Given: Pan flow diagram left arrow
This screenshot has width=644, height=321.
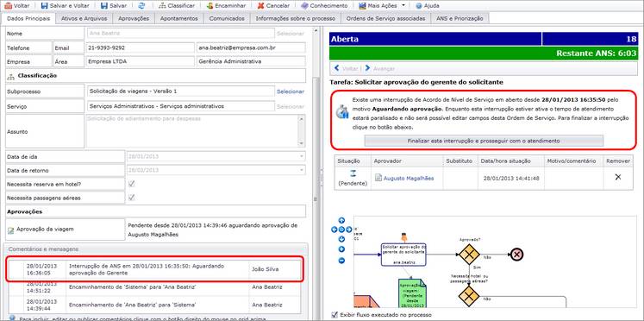Looking at the screenshot, I should click(334, 230).
